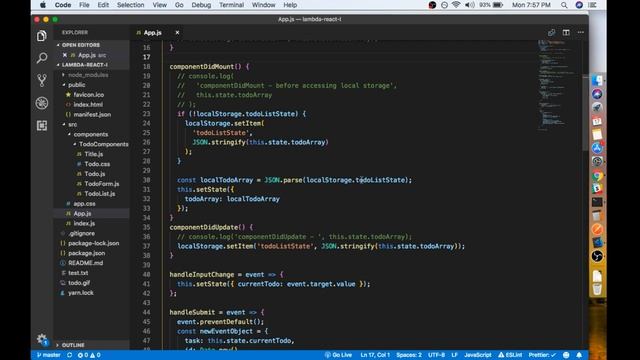Screen dimensions: 640x360
Task: Open the Debug view in activity bar
Action: click(42, 103)
